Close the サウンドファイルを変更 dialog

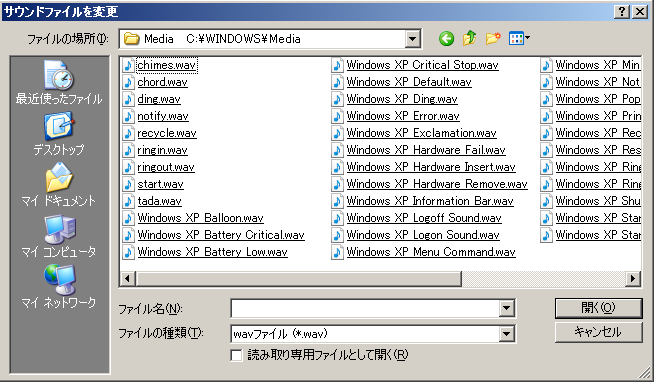pyautogui.click(x=640, y=12)
